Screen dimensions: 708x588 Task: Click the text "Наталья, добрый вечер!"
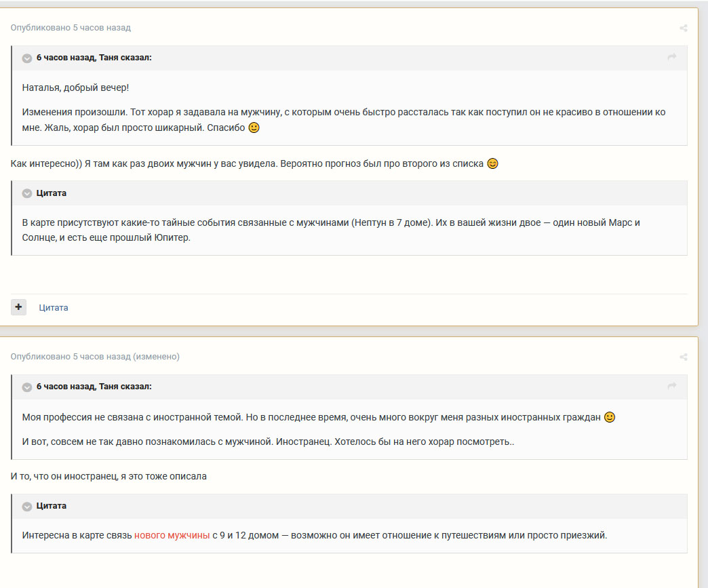point(75,87)
